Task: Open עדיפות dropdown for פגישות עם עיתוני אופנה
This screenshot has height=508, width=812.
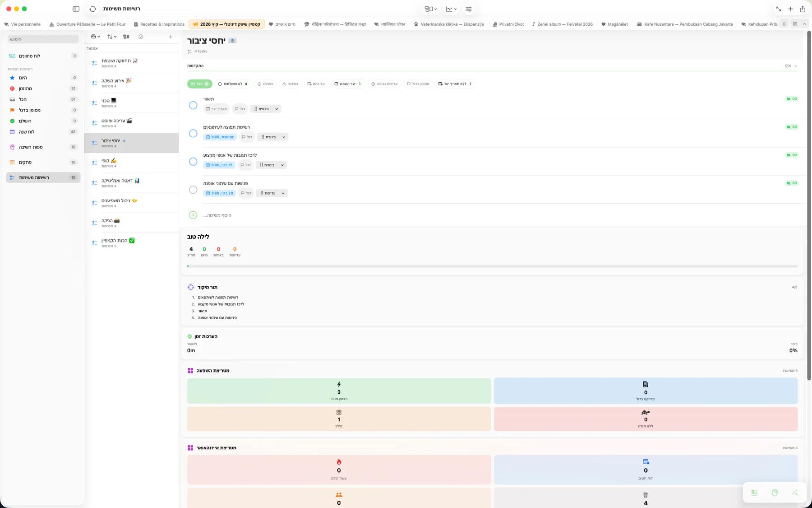Action: click(272, 193)
